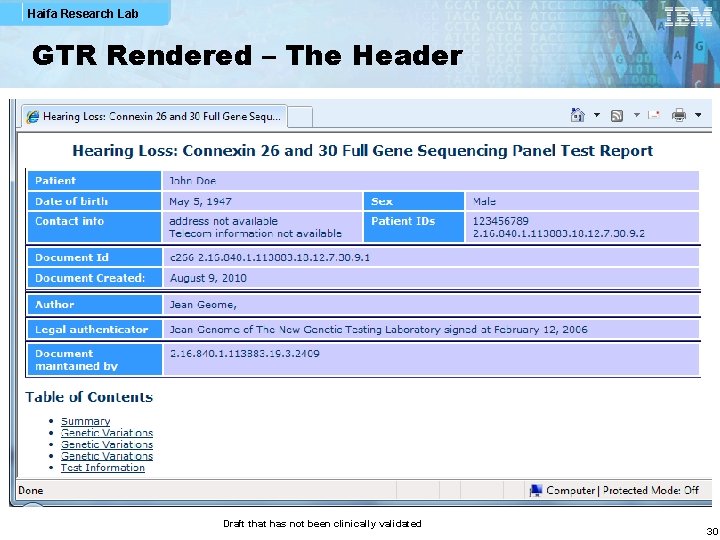Click the patient ID OID ending 9.2
The height and width of the screenshot is (540, 720).
[x=559, y=233]
